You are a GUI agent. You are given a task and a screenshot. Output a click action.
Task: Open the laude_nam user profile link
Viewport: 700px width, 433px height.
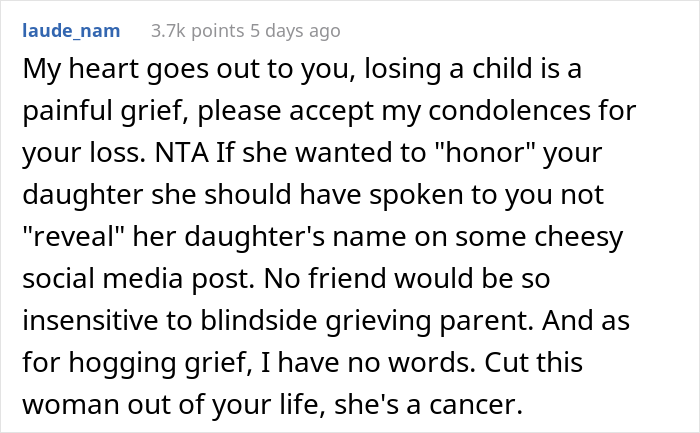[71, 31]
